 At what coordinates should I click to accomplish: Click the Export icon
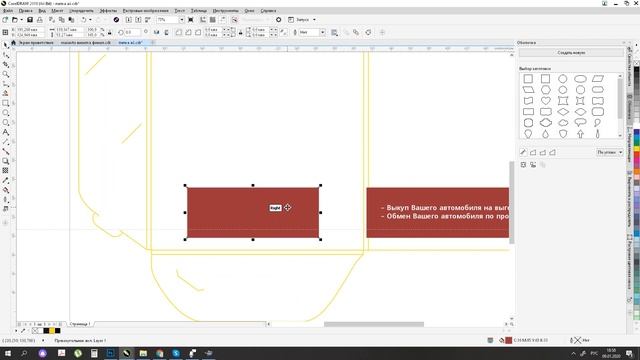click(138, 20)
